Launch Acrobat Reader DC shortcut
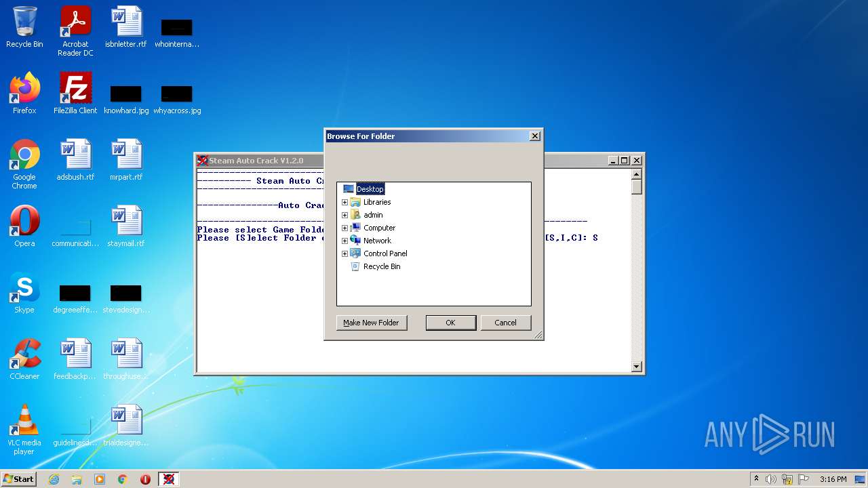The width and height of the screenshot is (868, 488). point(75,31)
